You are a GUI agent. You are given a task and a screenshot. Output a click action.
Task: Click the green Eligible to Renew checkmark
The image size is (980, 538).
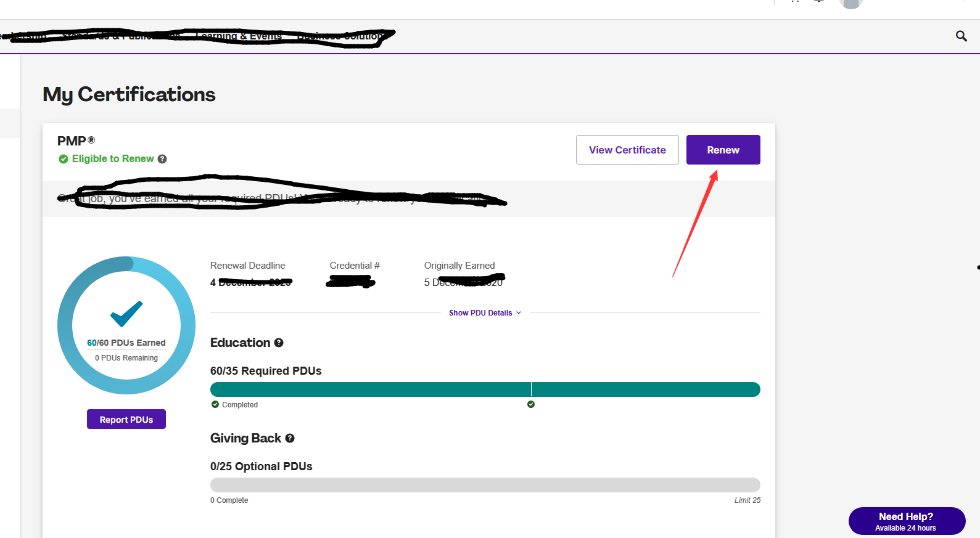point(64,159)
